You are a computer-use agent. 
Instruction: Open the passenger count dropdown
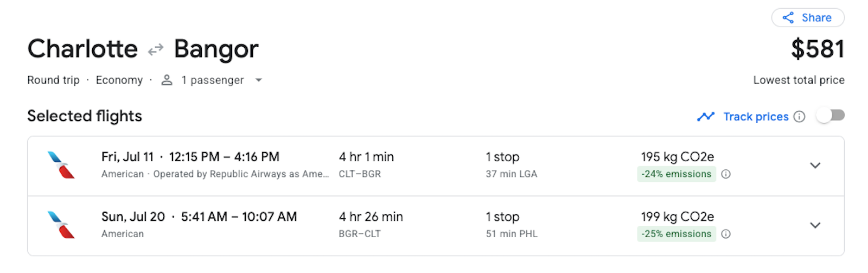click(259, 80)
